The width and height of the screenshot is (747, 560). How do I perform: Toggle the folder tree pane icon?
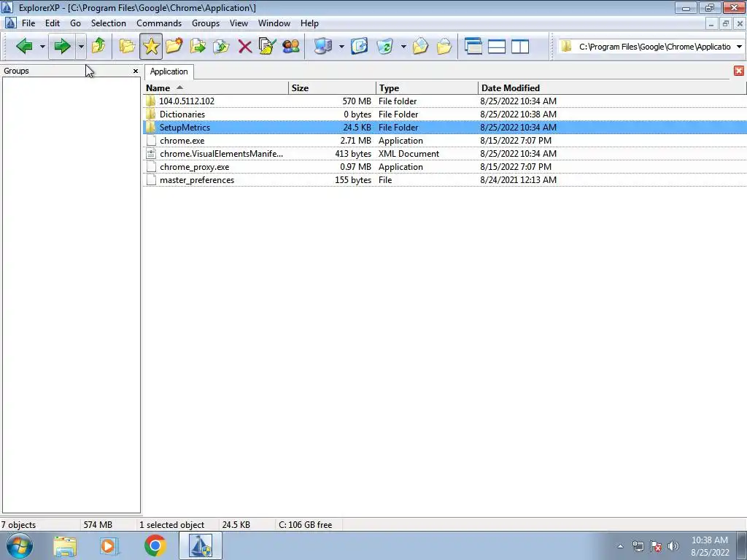[x=127, y=46]
